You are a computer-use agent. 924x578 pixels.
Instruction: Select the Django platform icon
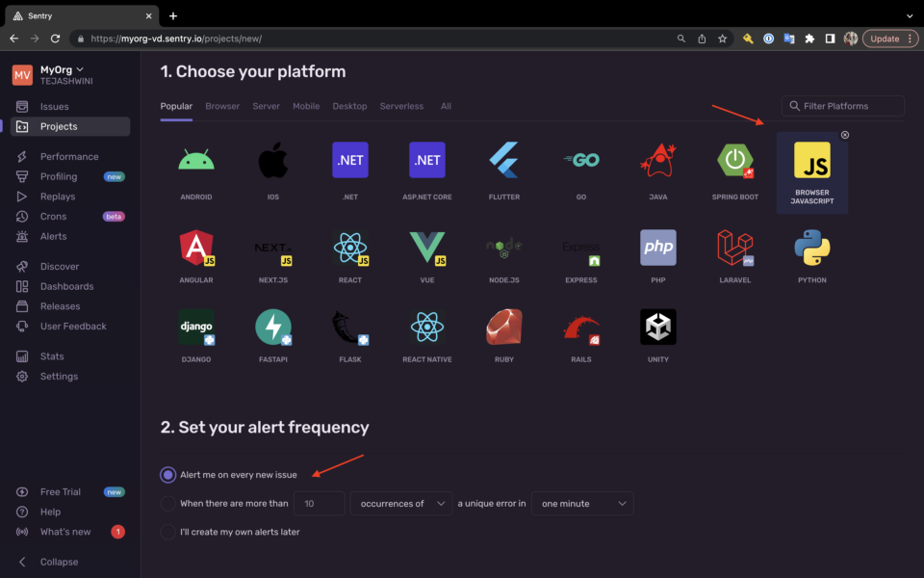195,328
